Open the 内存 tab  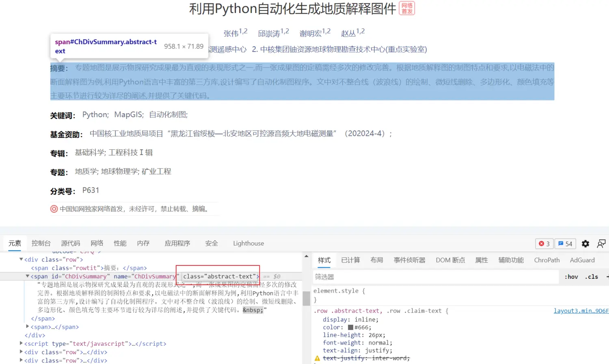[143, 243]
